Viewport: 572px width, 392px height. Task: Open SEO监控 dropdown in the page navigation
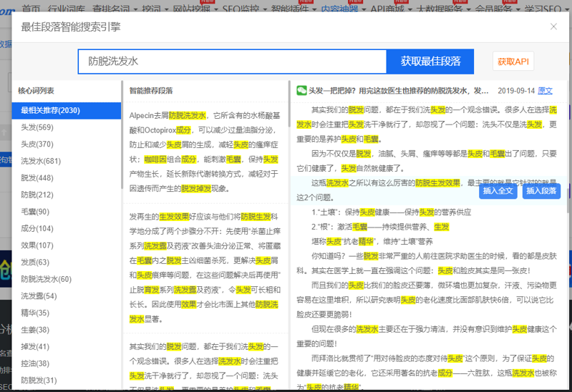[x=244, y=9]
